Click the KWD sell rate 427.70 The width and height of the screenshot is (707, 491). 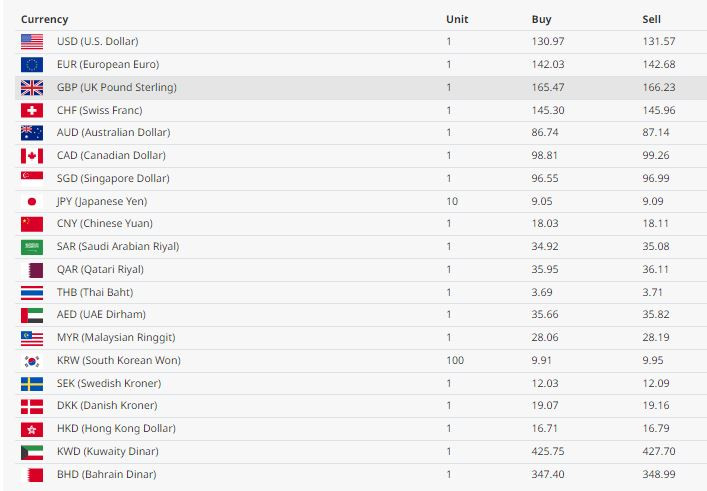pyautogui.click(x=659, y=451)
